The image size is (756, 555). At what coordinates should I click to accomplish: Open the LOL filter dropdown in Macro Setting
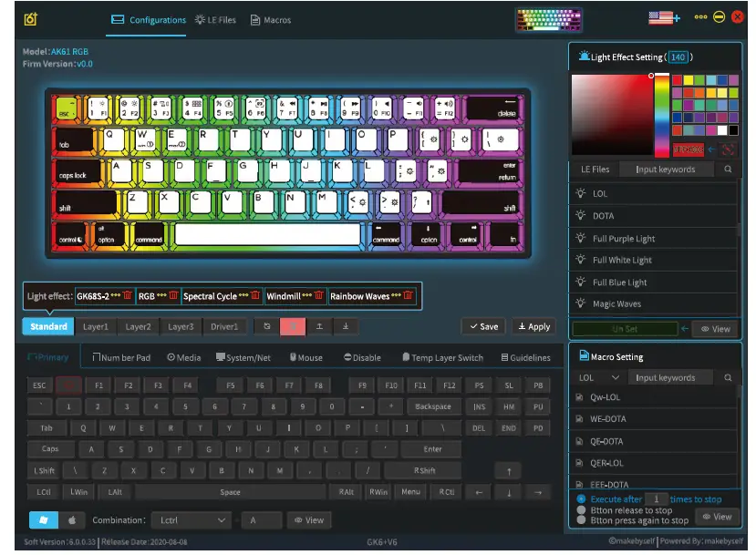pyautogui.click(x=601, y=376)
